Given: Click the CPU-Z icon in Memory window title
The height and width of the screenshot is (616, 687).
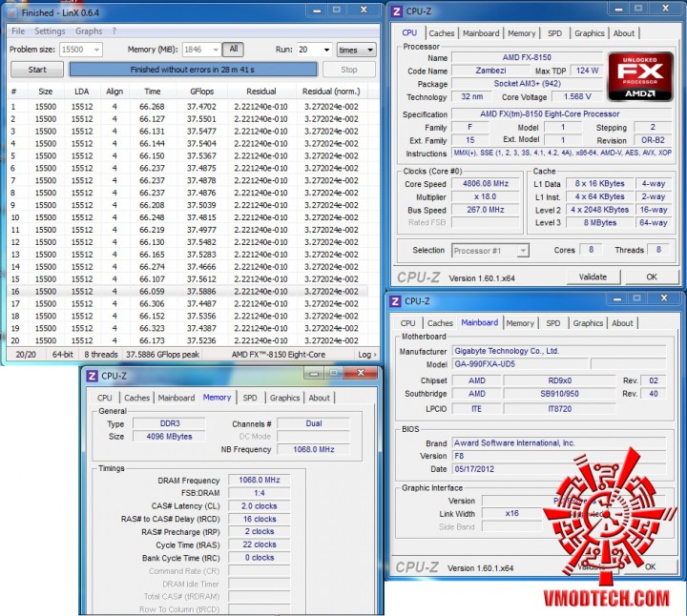Looking at the screenshot, I should (x=92, y=376).
